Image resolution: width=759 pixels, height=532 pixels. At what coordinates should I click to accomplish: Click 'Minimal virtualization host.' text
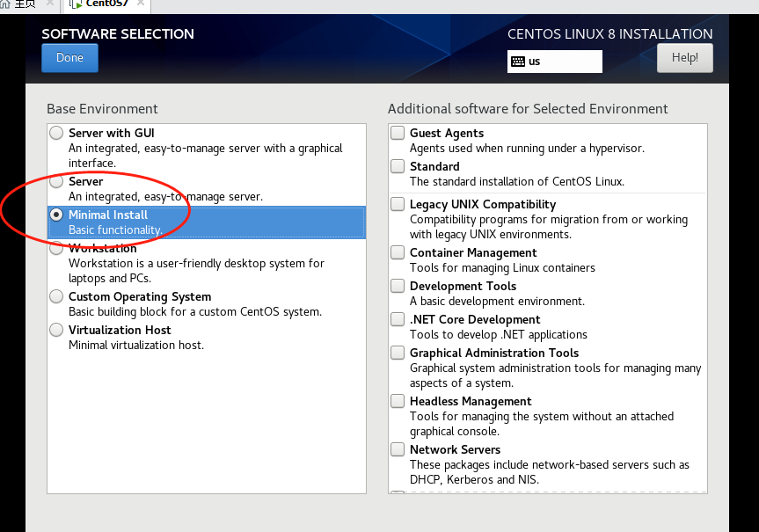click(136, 346)
